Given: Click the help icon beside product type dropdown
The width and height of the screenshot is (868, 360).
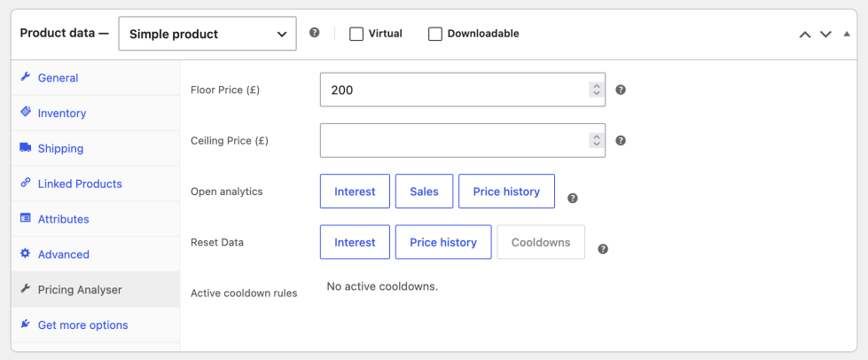Looking at the screenshot, I should pyautogui.click(x=315, y=33).
